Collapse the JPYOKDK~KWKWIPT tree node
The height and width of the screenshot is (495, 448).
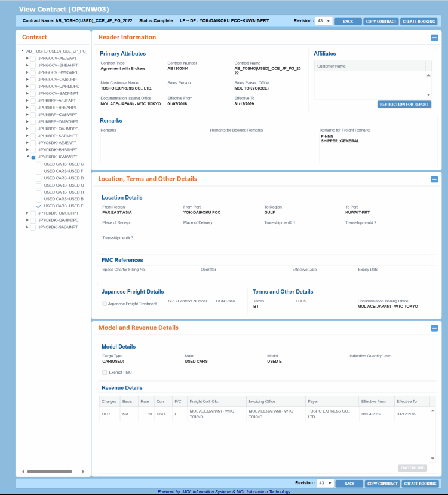27,157
